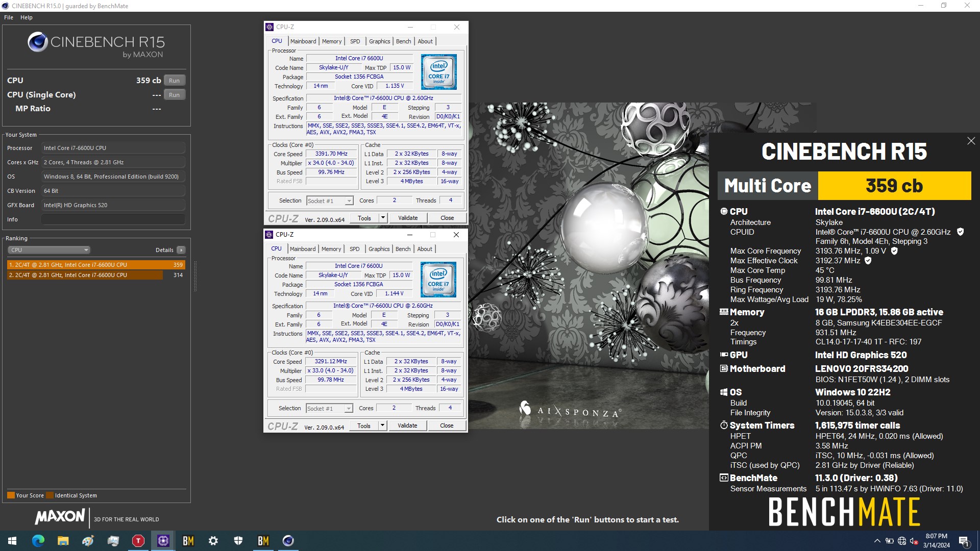Click the Ranking panel splitter grip handle

(x=195, y=276)
